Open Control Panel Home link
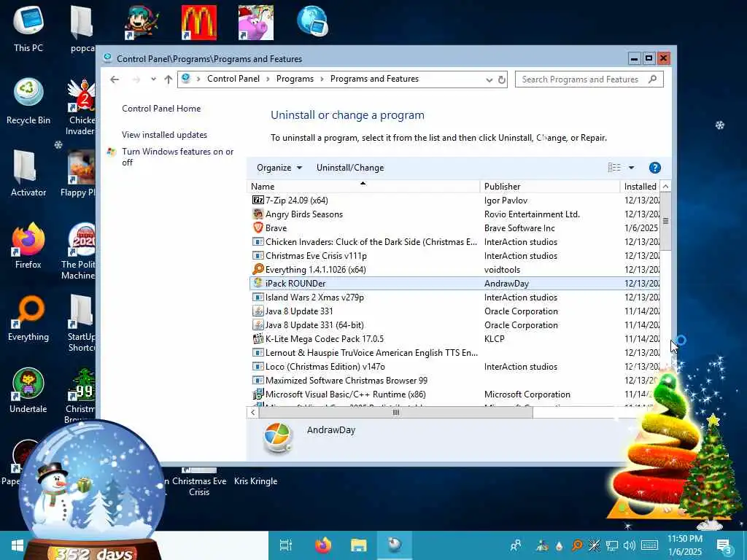The width and height of the screenshot is (747, 560). click(161, 109)
